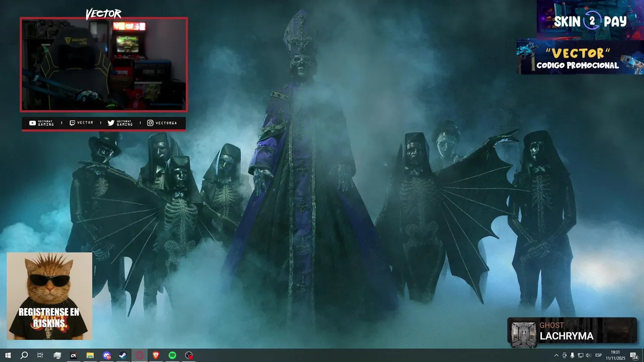Image resolution: width=644 pixels, height=362 pixels.
Task: Open the computer-shaped app icon beside Task View
Action: click(57, 355)
